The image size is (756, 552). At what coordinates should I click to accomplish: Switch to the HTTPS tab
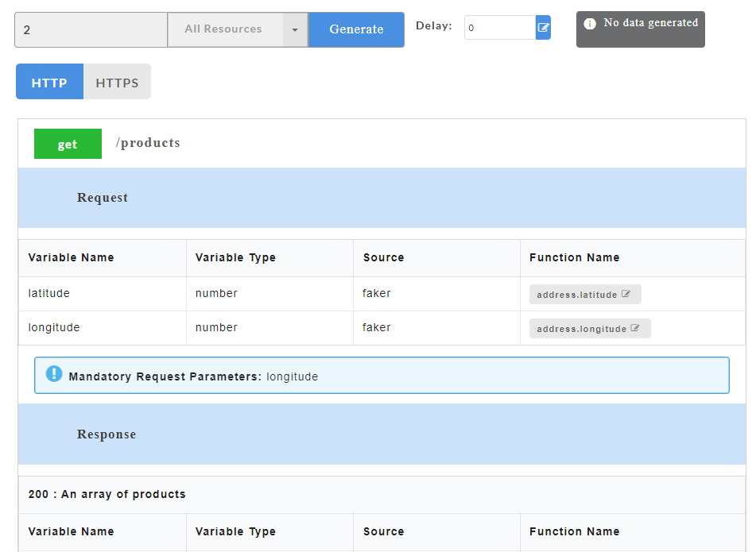[x=117, y=82]
